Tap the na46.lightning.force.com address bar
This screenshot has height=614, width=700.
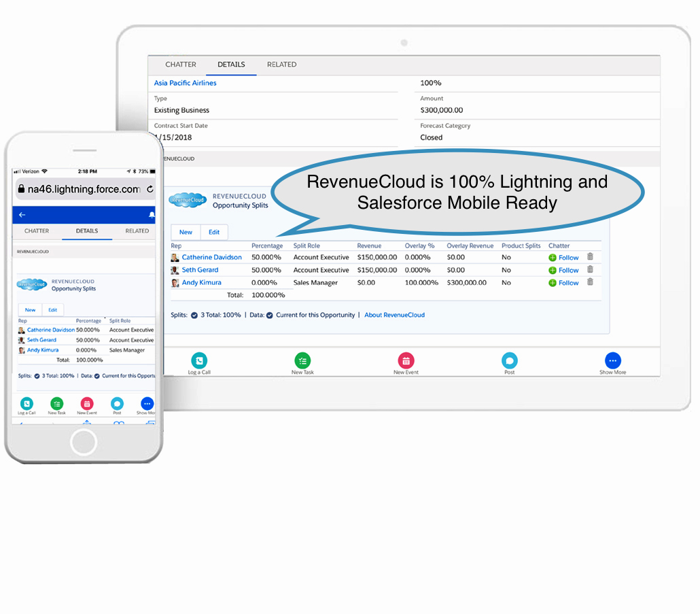[x=85, y=189]
